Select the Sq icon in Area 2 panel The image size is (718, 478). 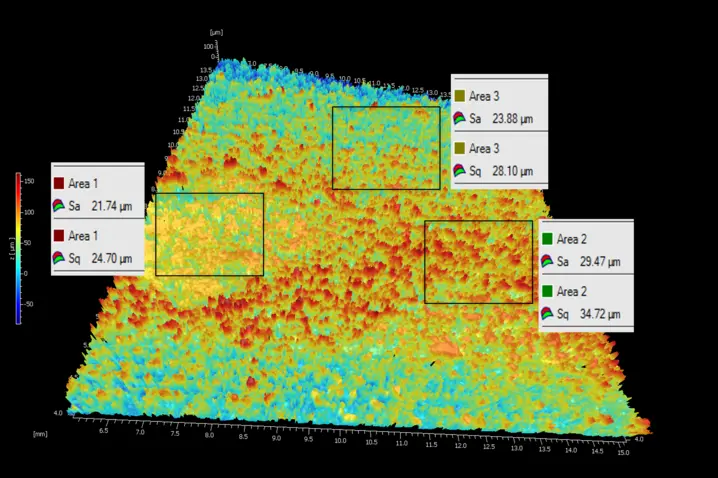click(547, 314)
